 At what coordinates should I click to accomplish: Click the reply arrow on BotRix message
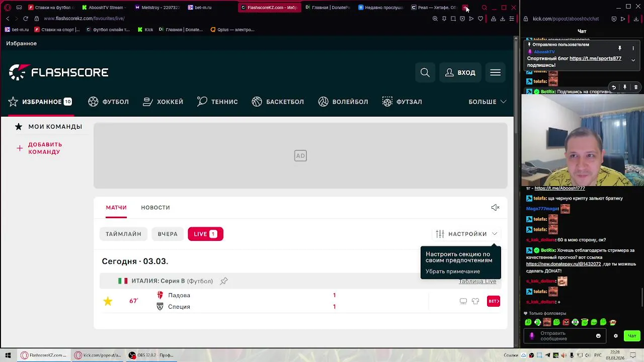click(x=614, y=87)
